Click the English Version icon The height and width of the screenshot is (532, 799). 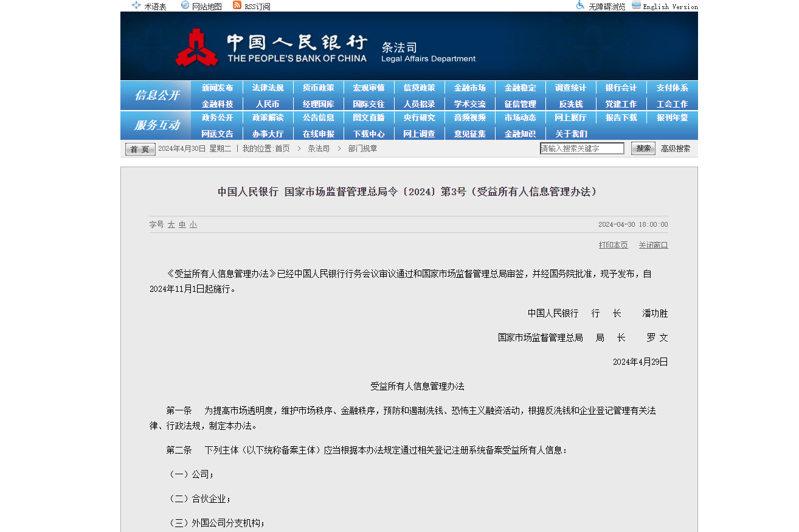click(x=636, y=5)
